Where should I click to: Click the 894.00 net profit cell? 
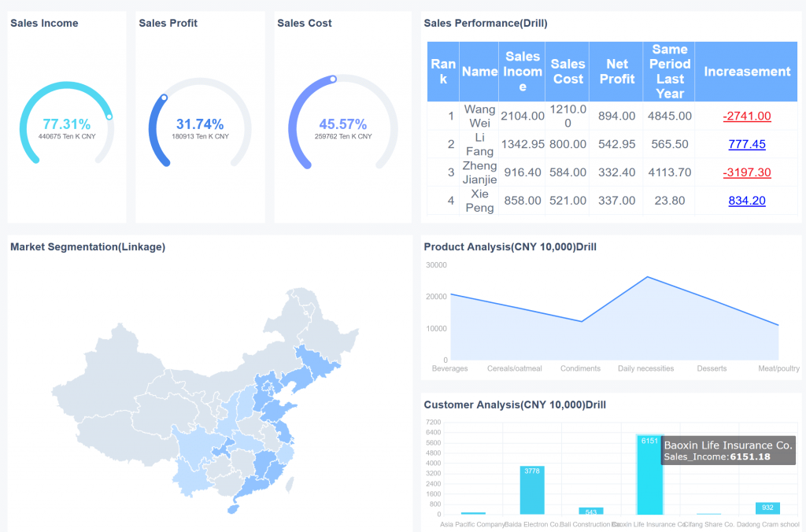pos(616,116)
